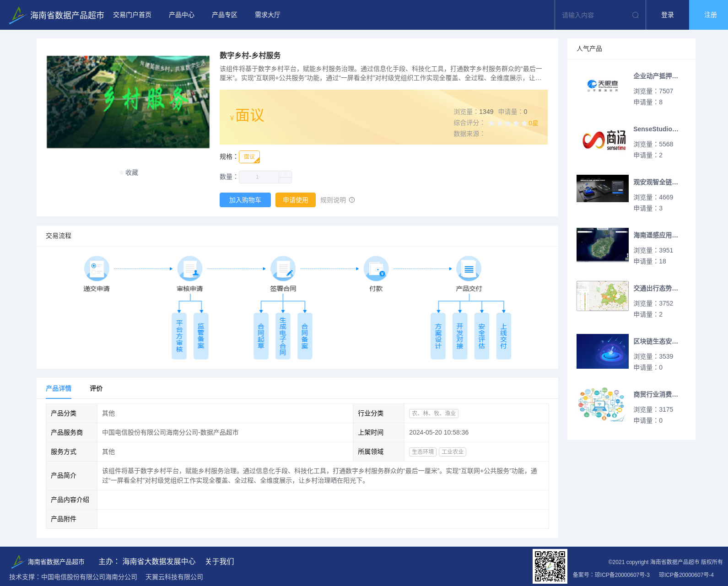Screen dimensions: 728x586
Task: Click the 合同备案 flow box
Action: point(305,336)
